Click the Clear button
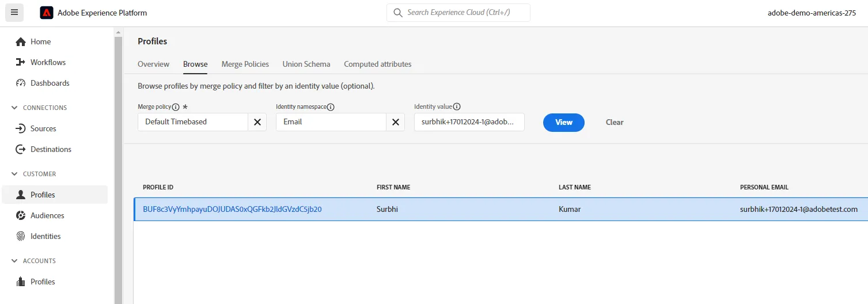Screen dimensions: 868x304 pos(615,122)
